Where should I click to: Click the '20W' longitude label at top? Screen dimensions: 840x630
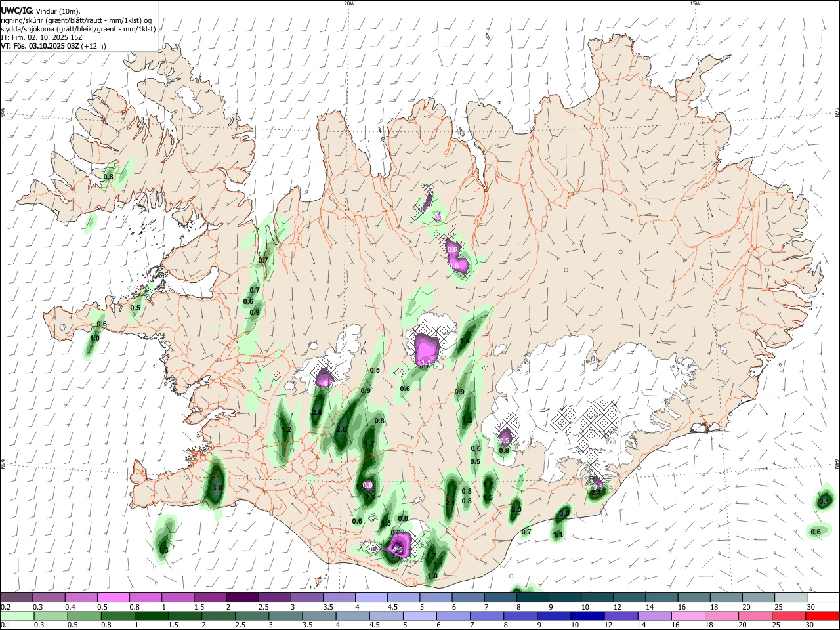[x=349, y=3]
